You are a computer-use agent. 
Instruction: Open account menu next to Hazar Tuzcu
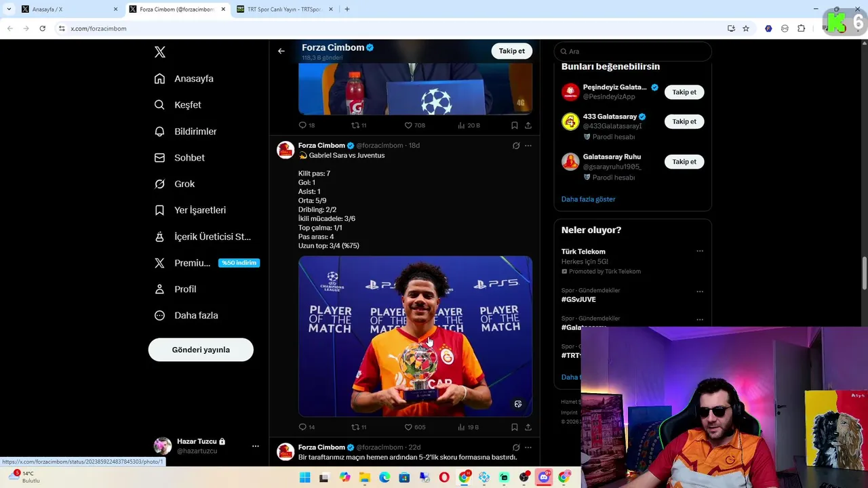[x=256, y=446]
